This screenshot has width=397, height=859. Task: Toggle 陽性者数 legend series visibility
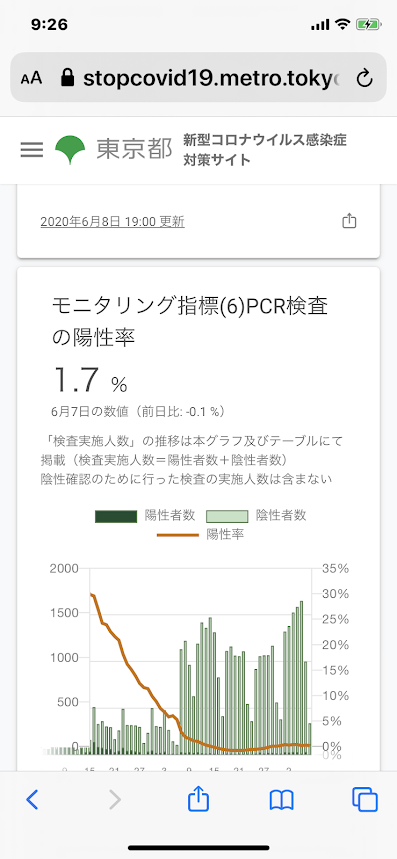coord(145,515)
